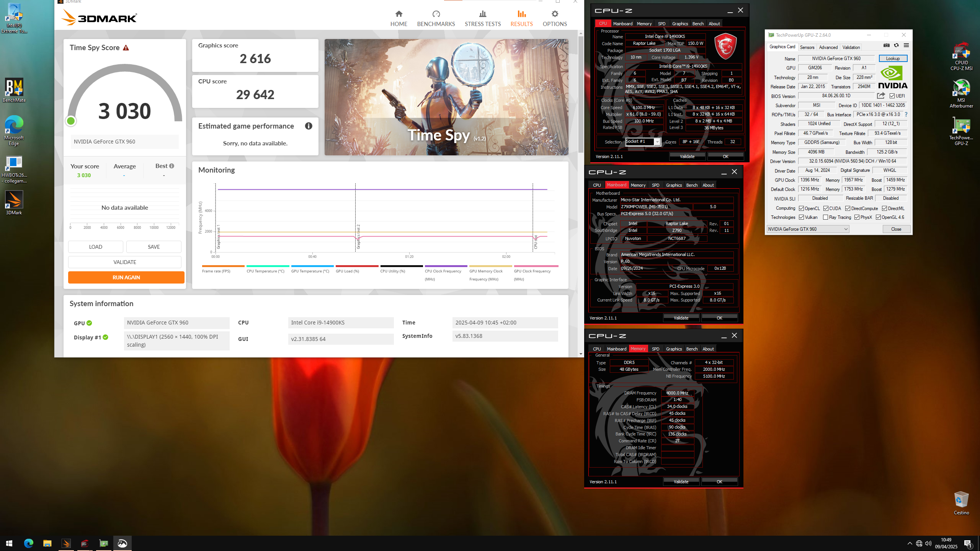Image resolution: width=980 pixels, height=551 pixels.
Task: Open Intel Extreme Tuning desktop icon
Action: tap(14, 18)
